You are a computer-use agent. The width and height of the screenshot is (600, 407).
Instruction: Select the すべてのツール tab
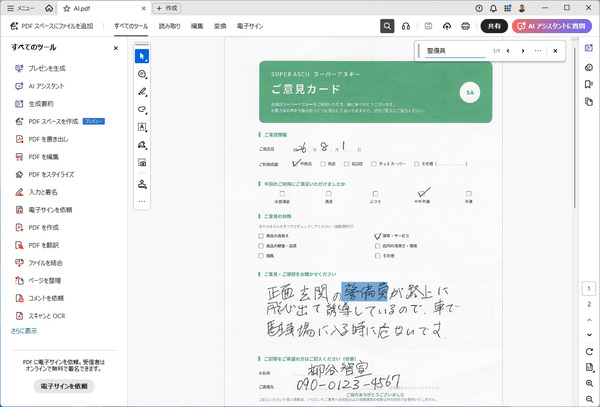[x=131, y=26]
